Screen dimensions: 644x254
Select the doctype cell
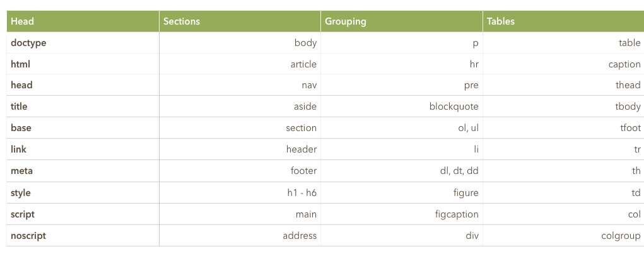point(83,43)
